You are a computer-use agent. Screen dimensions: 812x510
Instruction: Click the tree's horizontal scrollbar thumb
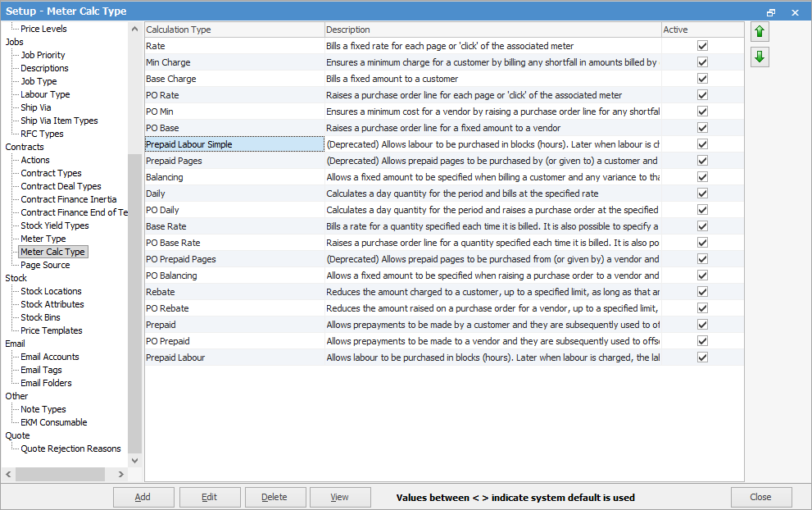coord(60,474)
